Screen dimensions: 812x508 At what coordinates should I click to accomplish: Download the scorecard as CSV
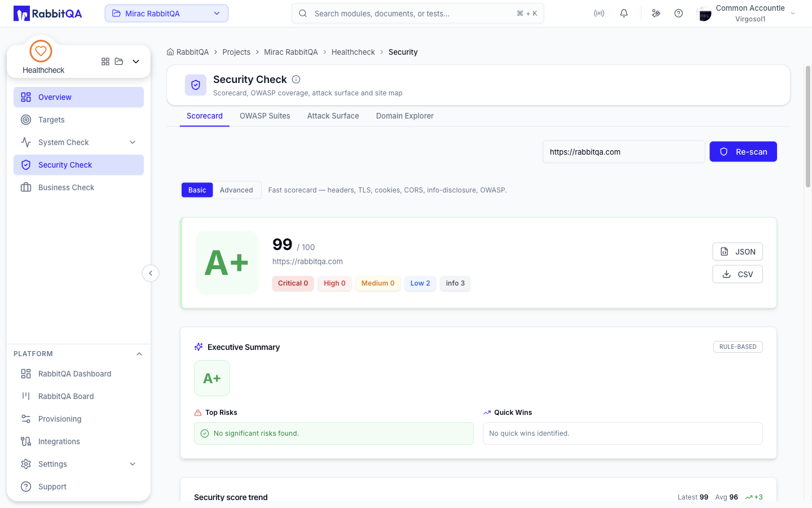[738, 274]
